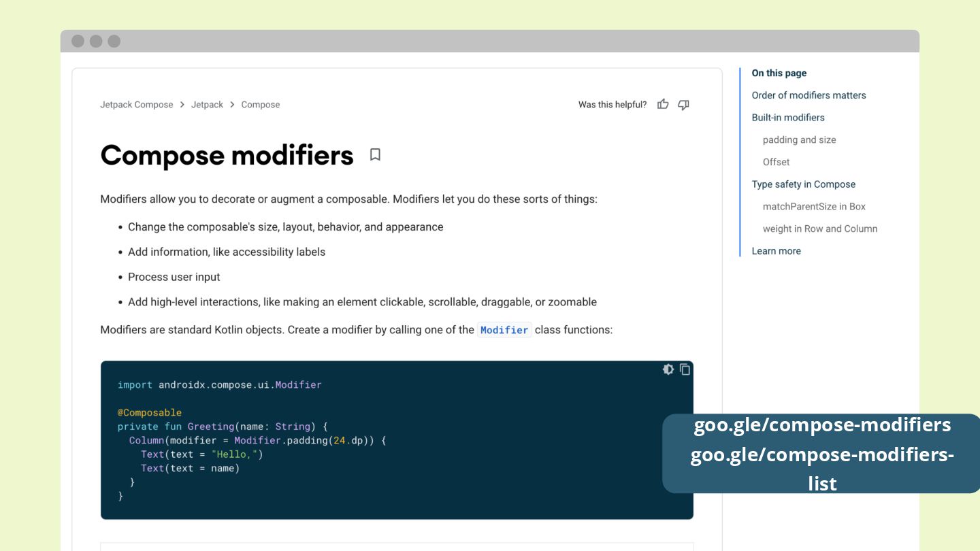Click the 'Text(text = name)' code line
Image resolution: width=980 pixels, height=551 pixels.
pos(190,468)
